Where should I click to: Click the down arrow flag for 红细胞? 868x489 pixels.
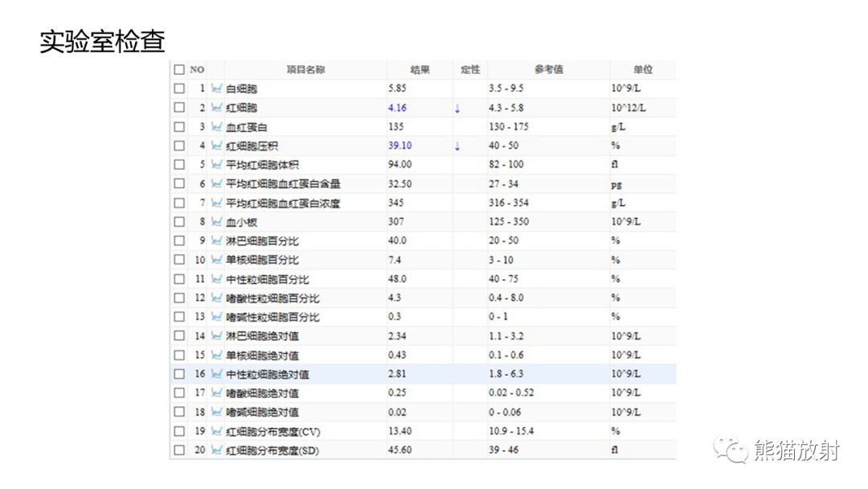pyautogui.click(x=457, y=109)
